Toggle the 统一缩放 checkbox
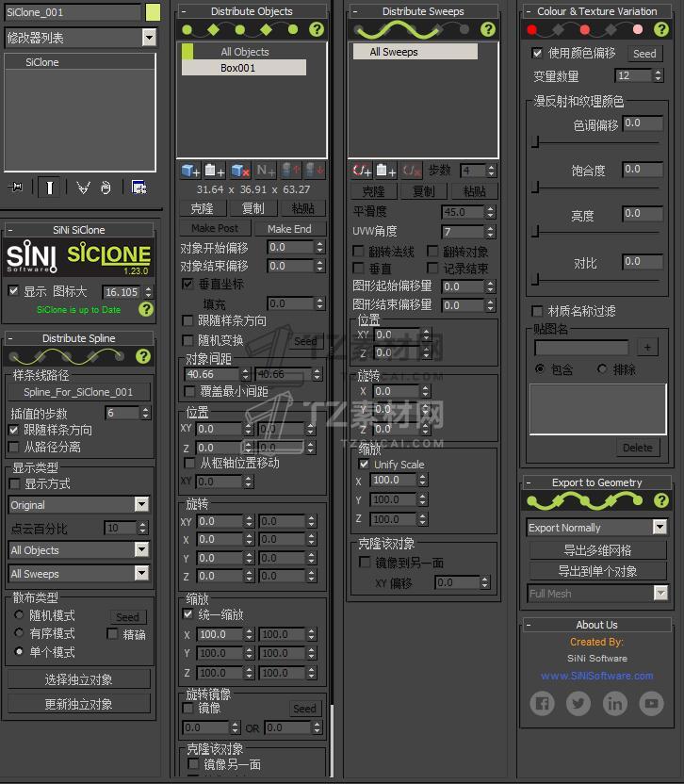The height and width of the screenshot is (784, 684). (188, 614)
